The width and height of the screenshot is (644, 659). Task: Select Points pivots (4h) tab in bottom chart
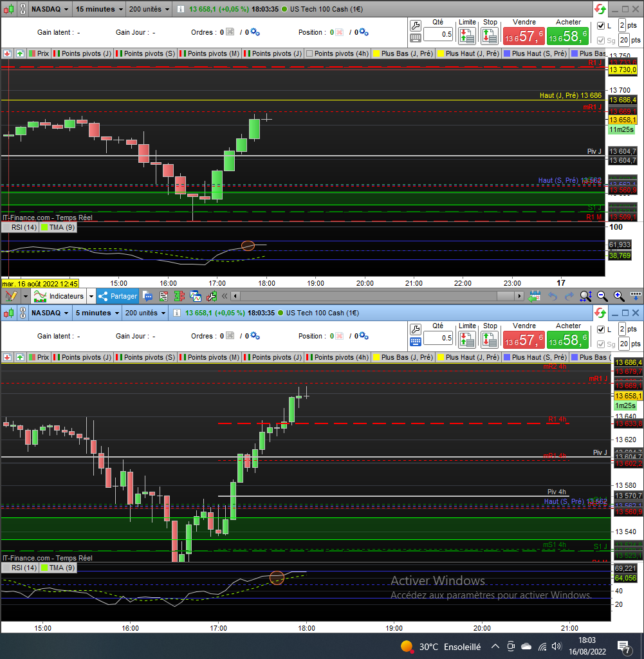337,357
